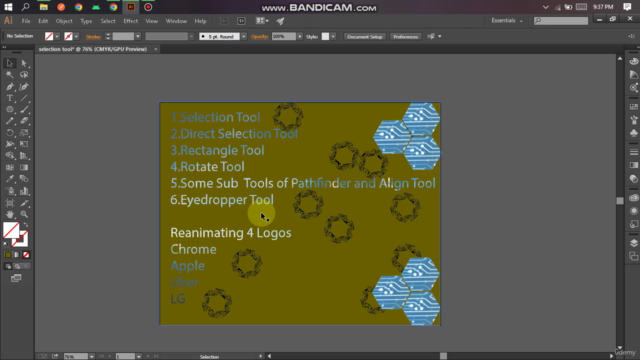This screenshot has height=360, width=640.
Task: Pick the Pencil tool
Action: (x=9, y=121)
